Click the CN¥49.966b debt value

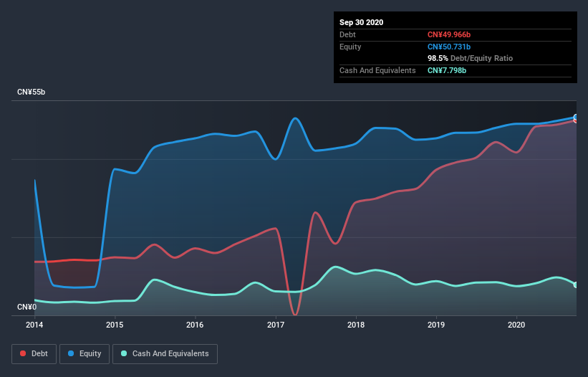click(449, 34)
